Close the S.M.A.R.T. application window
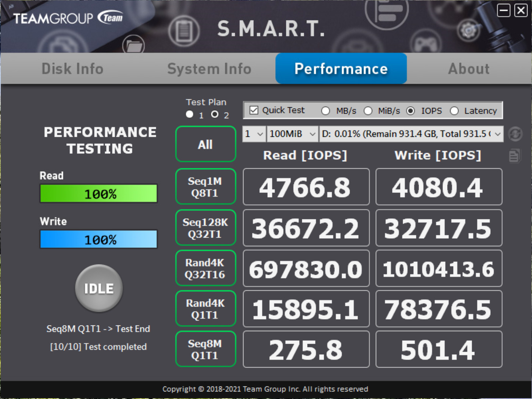The image size is (532, 399). pyautogui.click(x=521, y=10)
